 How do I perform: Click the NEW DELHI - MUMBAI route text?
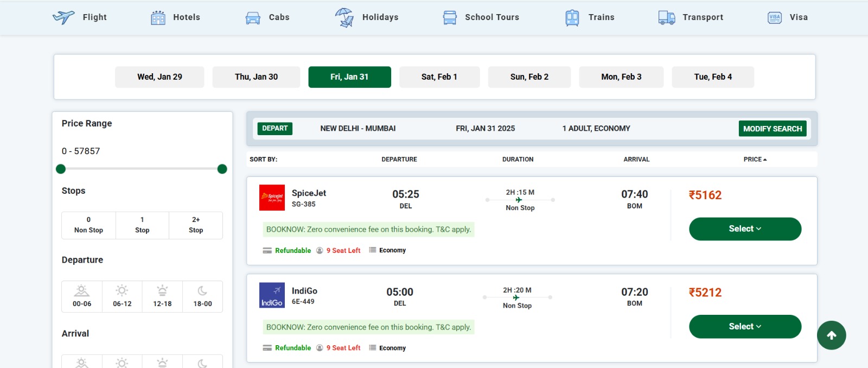[x=358, y=129]
